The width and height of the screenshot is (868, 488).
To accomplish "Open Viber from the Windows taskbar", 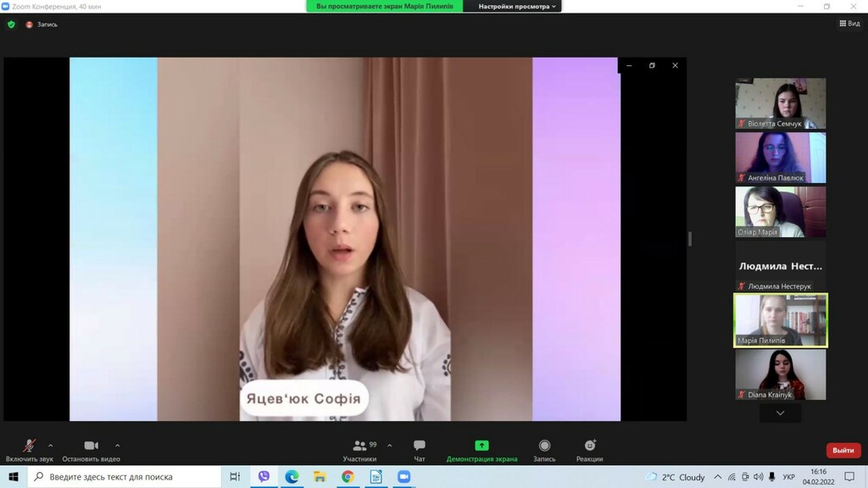I will [264, 477].
